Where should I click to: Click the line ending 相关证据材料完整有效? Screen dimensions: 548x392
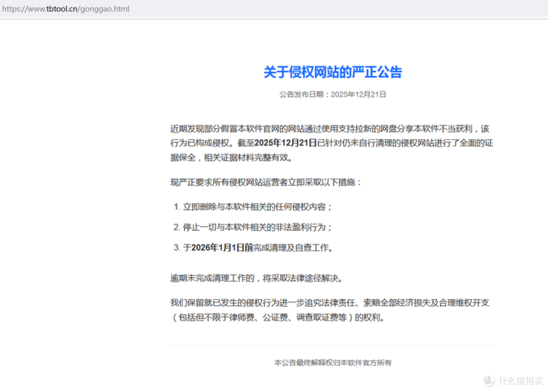point(231,158)
